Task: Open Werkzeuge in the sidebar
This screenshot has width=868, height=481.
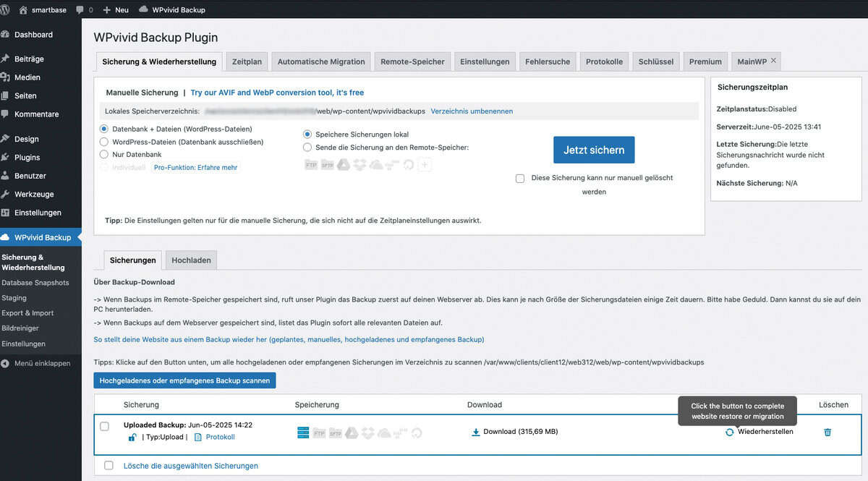Action: tap(34, 195)
